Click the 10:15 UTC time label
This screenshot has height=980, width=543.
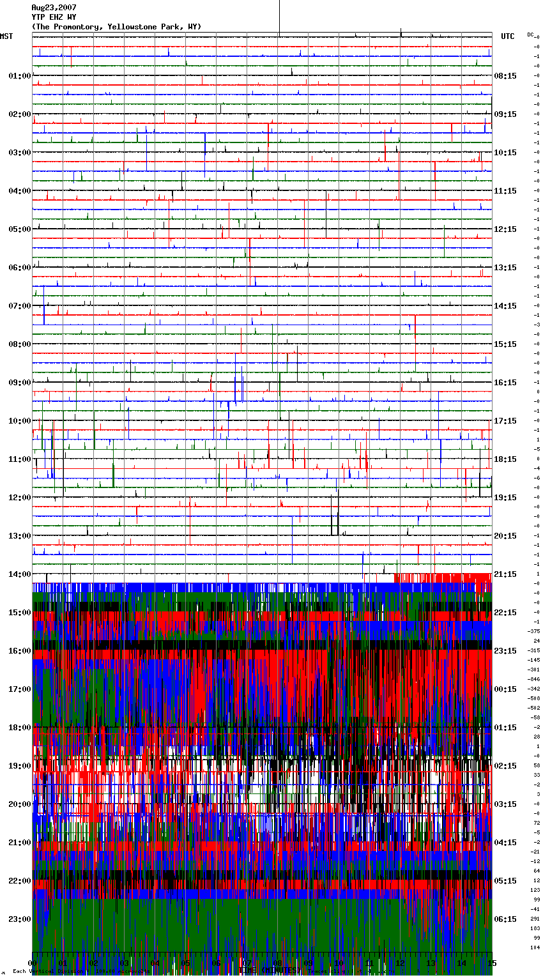[505, 153]
